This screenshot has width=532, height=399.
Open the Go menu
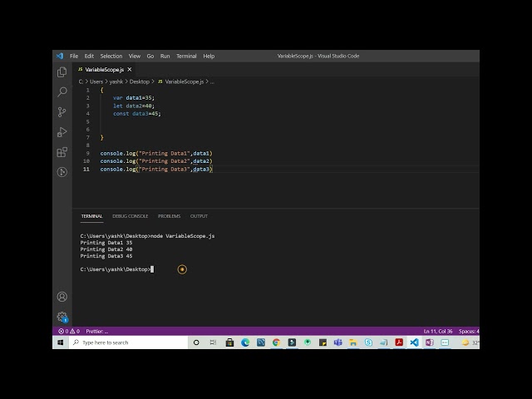tap(150, 56)
